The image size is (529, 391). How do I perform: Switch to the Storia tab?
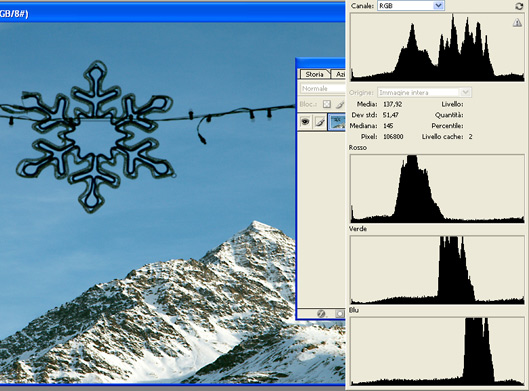(314, 74)
